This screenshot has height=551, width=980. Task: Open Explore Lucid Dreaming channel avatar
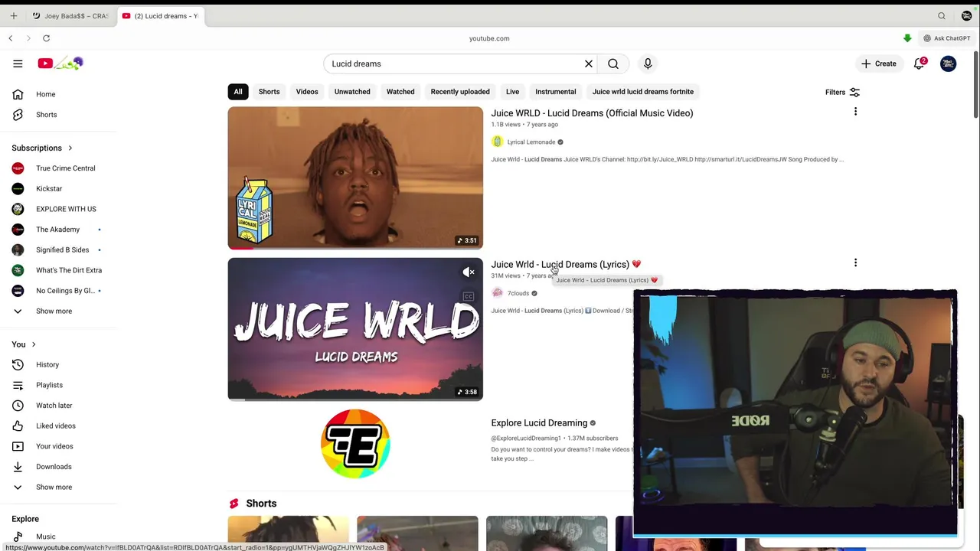point(355,444)
